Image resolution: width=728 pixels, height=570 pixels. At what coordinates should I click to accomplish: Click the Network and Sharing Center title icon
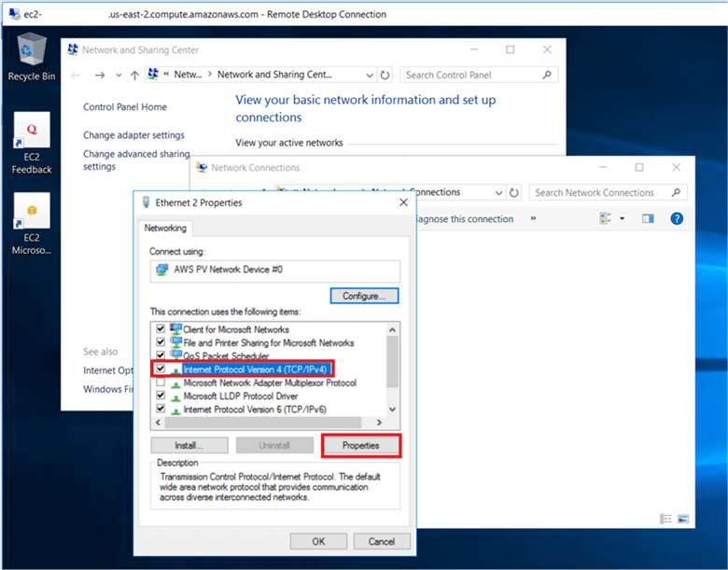click(x=73, y=49)
